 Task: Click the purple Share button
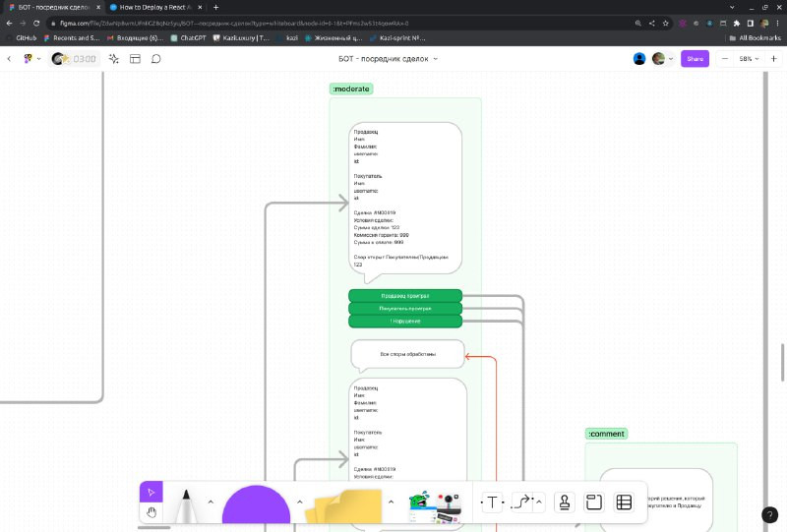click(695, 59)
